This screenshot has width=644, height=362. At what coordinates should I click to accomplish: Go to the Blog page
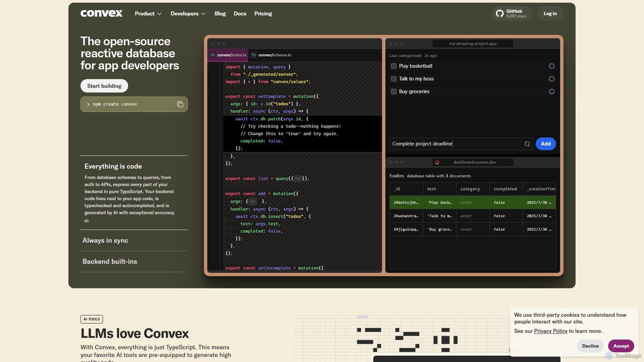[x=220, y=14]
